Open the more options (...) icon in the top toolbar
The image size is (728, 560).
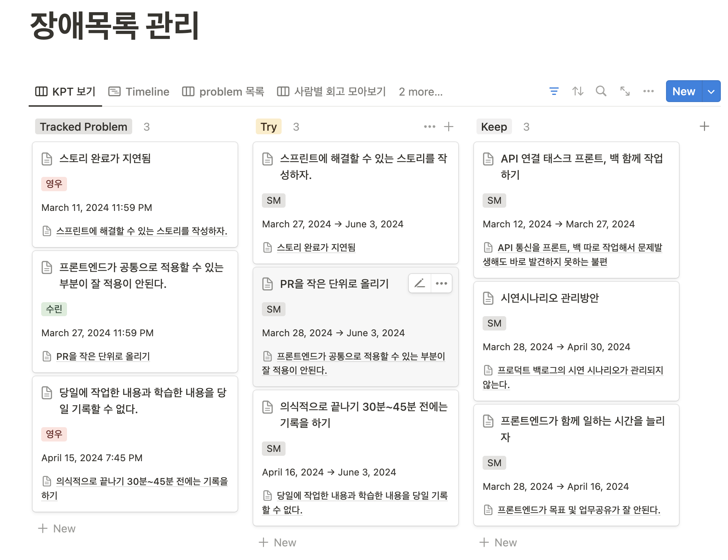pos(648,91)
